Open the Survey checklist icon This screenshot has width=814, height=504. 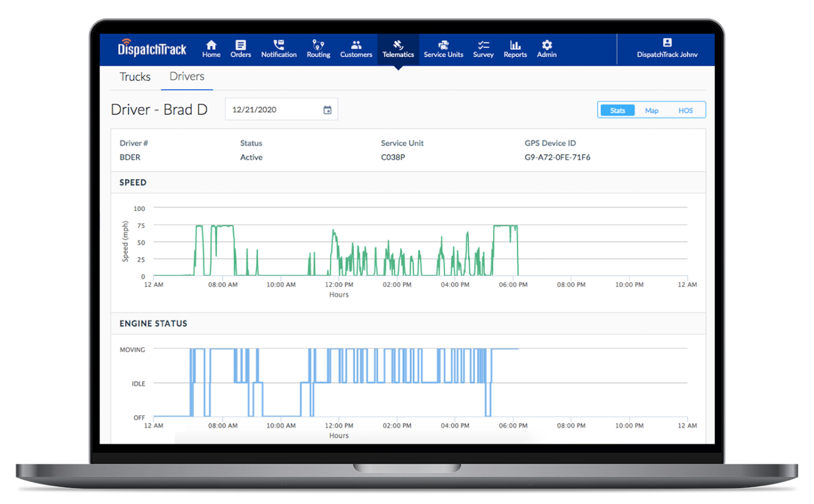(483, 45)
